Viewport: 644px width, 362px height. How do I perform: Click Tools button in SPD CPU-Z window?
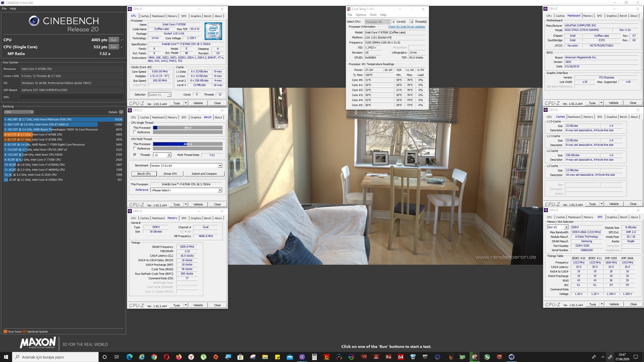[x=592, y=304]
